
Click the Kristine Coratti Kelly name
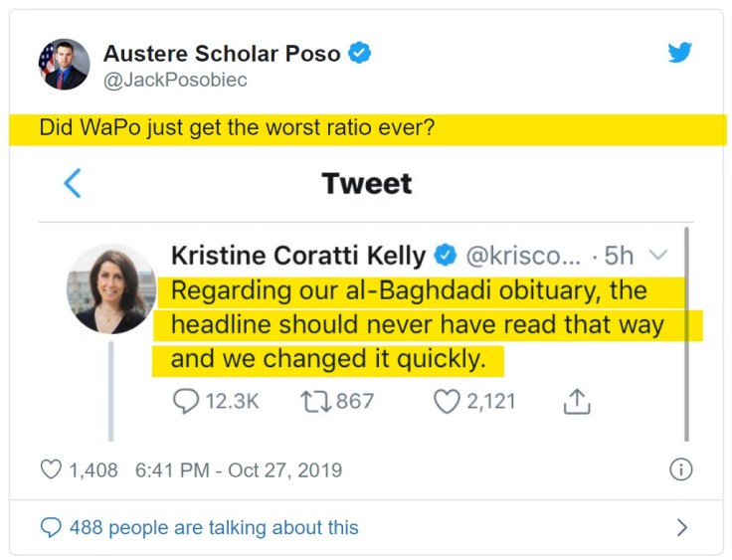click(297, 256)
